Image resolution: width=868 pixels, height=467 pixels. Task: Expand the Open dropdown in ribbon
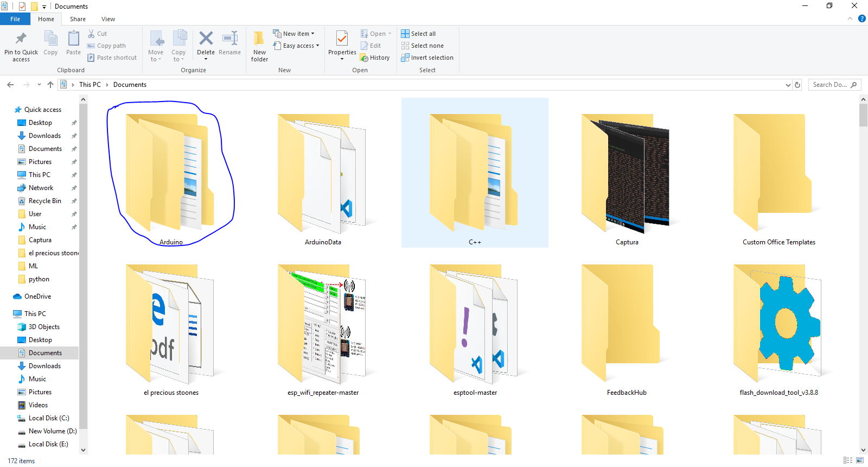click(376, 34)
